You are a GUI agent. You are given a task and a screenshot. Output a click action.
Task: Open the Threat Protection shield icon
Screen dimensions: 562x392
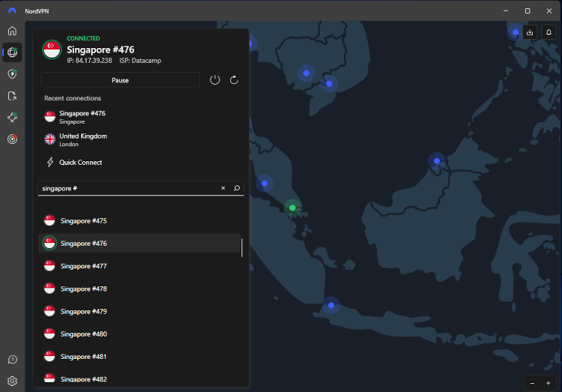click(12, 74)
